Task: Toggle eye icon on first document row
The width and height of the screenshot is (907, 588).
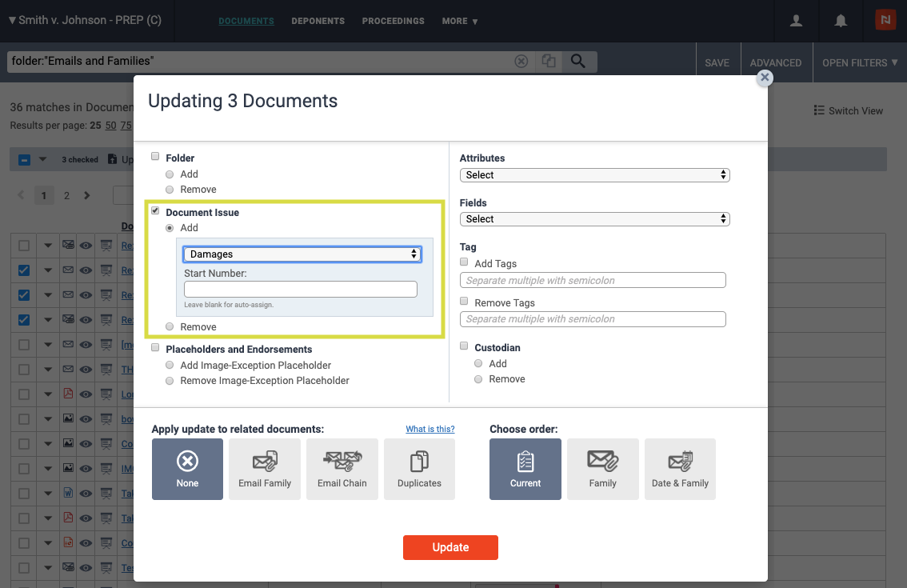Action: click(x=86, y=246)
